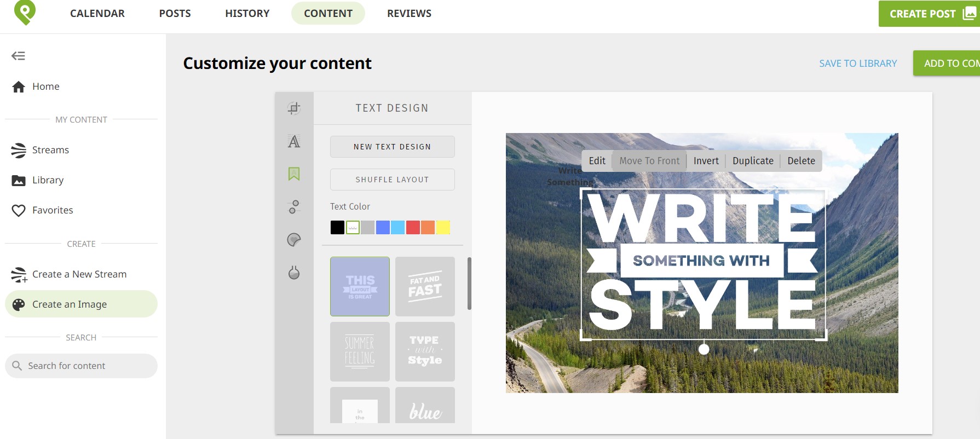980x439 pixels.
Task: Choose the red text color swatch
Action: point(413,227)
